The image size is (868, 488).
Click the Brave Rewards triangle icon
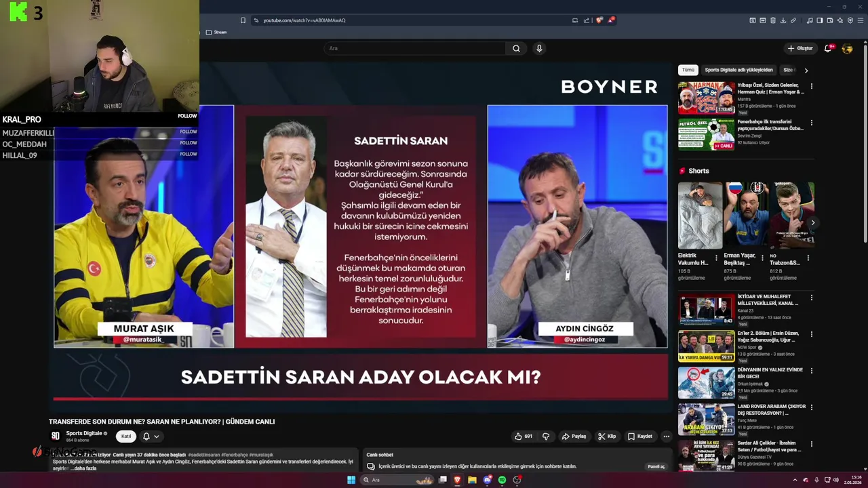pyautogui.click(x=610, y=20)
